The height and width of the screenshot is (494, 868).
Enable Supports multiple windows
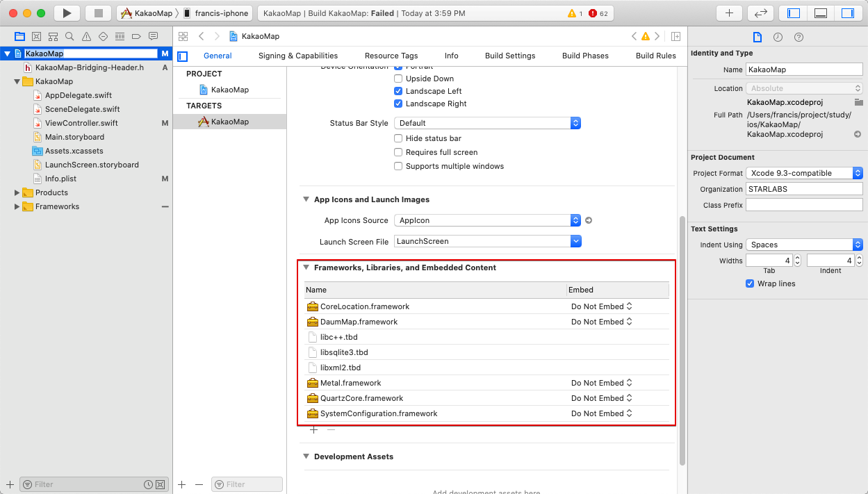pyautogui.click(x=398, y=166)
